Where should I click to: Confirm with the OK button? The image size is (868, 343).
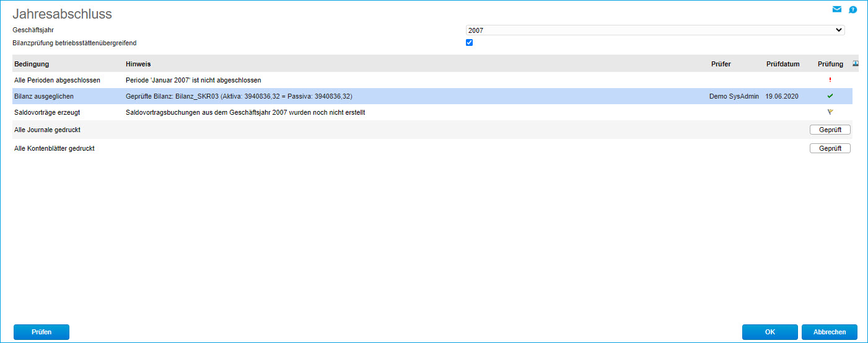(x=769, y=332)
